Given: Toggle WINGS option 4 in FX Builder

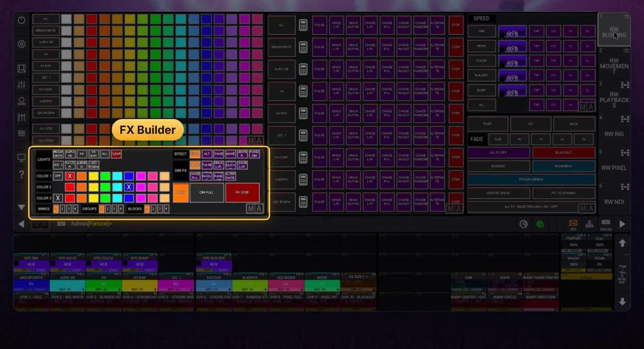Looking at the screenshot, I should point(75,209).
